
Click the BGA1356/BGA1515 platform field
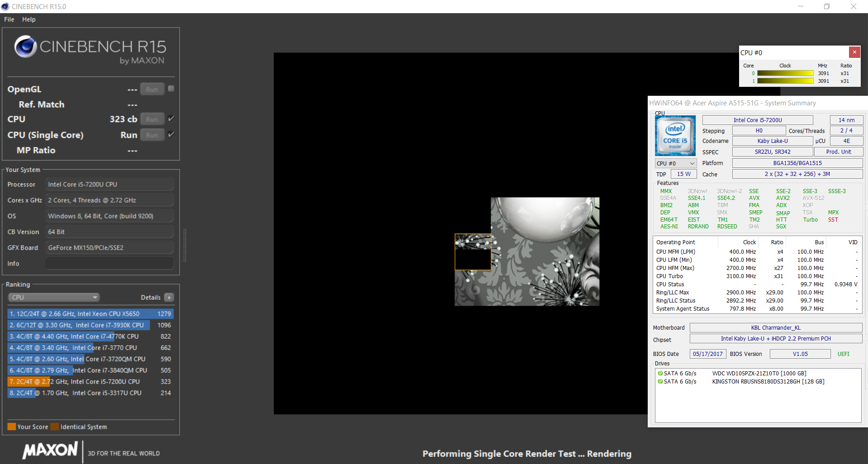(797, 163)
